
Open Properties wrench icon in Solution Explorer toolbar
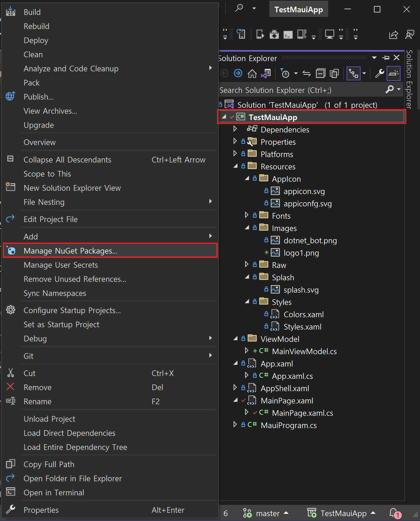pyautogui.click(x=379, y=74)
